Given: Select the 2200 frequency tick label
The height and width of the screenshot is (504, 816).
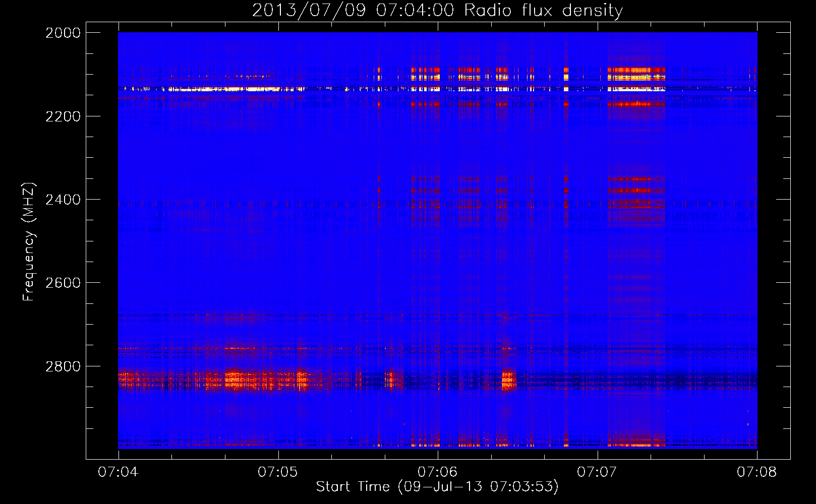Looking at the screenshot, I should 63,116.
